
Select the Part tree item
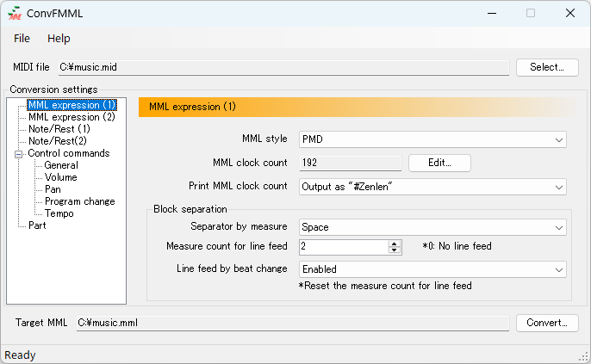point(37,225)
